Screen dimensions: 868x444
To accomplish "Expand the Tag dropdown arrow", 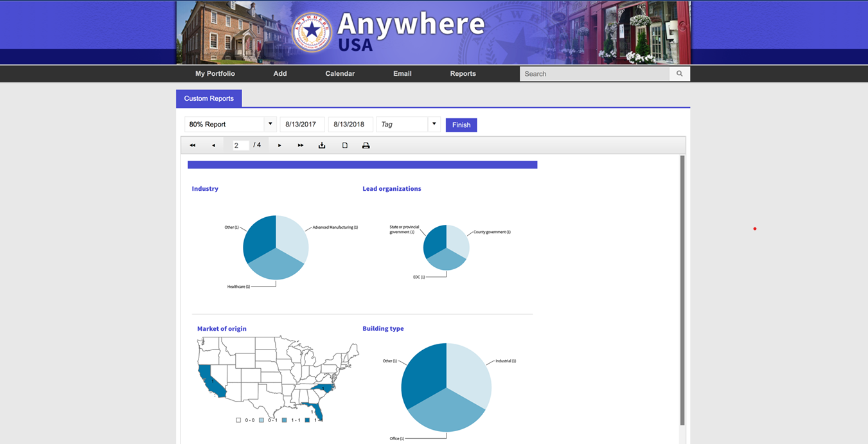I will (x=434, y=124).
